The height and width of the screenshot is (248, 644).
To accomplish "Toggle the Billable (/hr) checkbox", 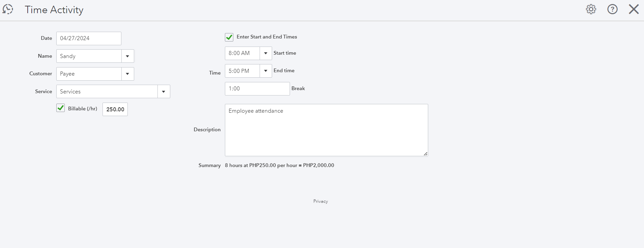I will pos(61,108).
